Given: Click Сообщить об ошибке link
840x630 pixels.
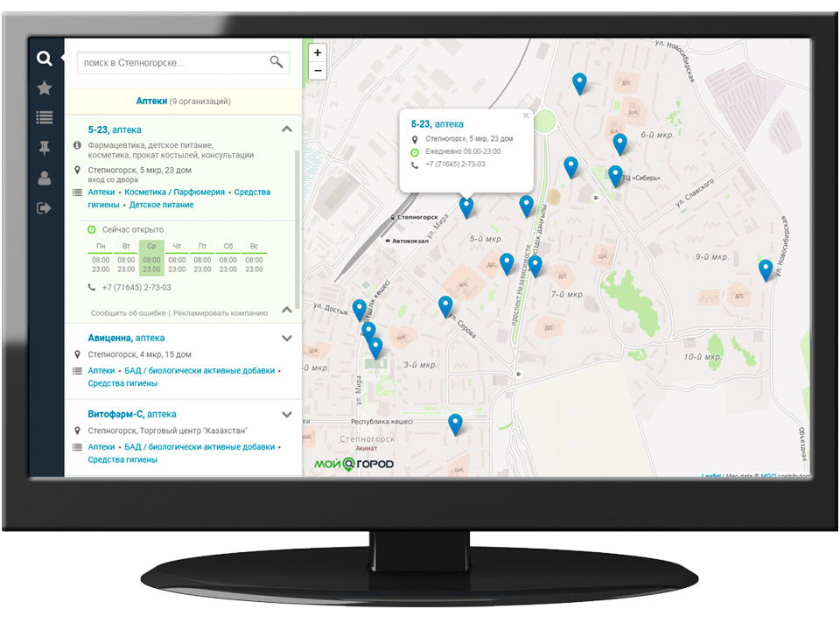Looking at the screenshot, I should coord(128,313).
